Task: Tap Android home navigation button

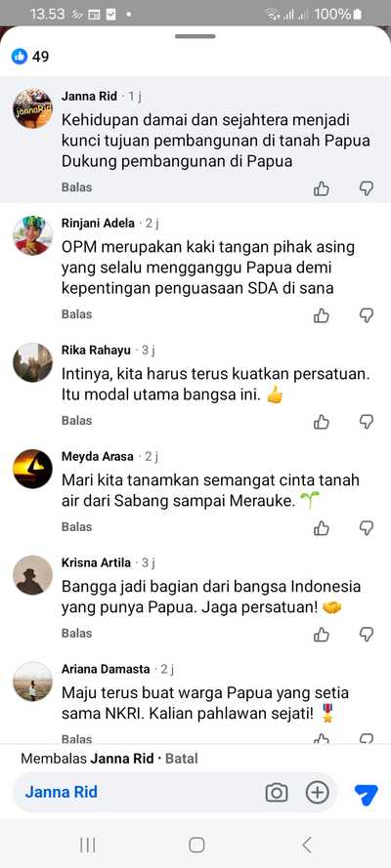Action: pyautogui.click(x=196, y=845)
